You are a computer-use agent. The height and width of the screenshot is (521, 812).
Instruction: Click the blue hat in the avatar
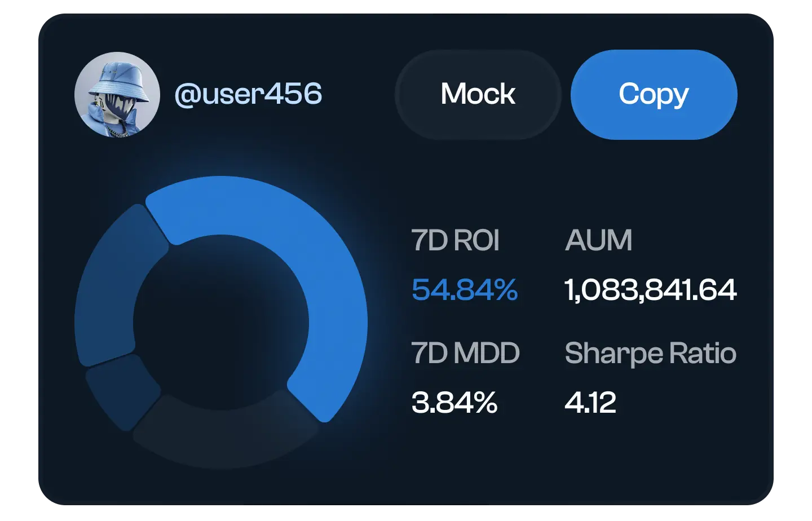[120, 79]
